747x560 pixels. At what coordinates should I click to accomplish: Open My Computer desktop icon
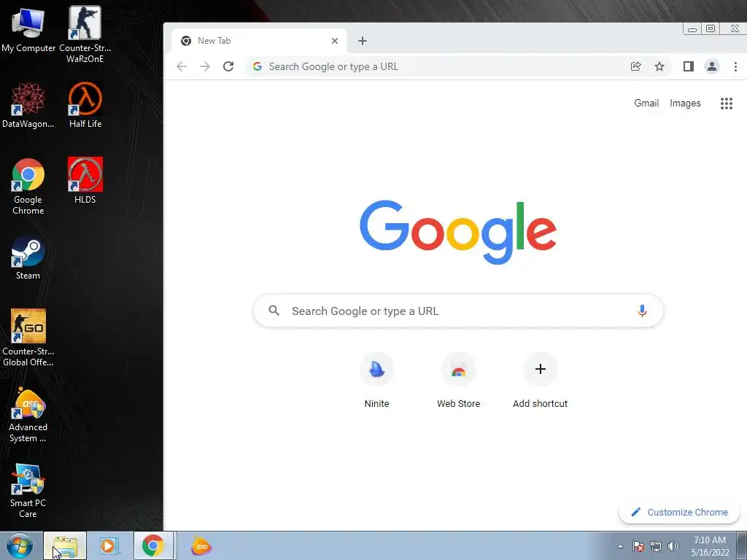28,29
